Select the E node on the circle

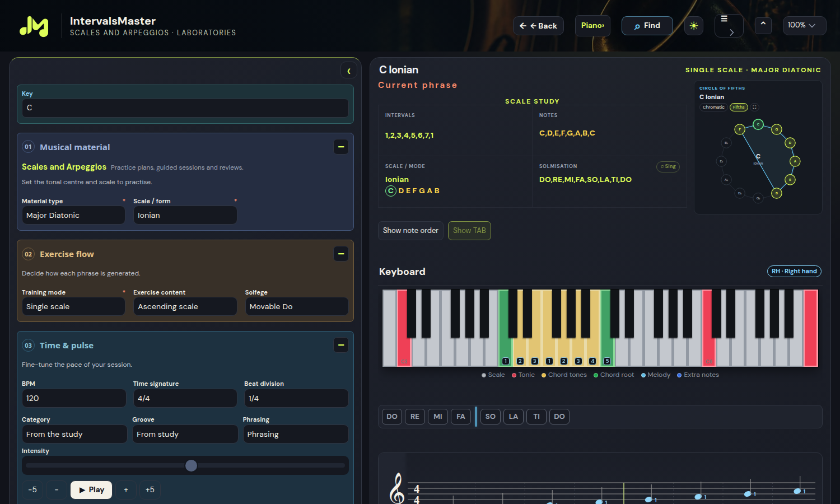(790, 180)
